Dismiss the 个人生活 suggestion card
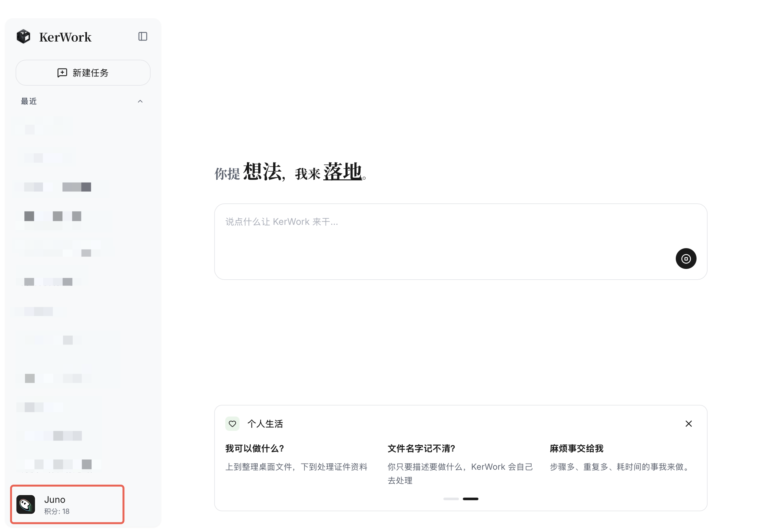This screenshot has width=766, height=532. (x=689, y=423)
